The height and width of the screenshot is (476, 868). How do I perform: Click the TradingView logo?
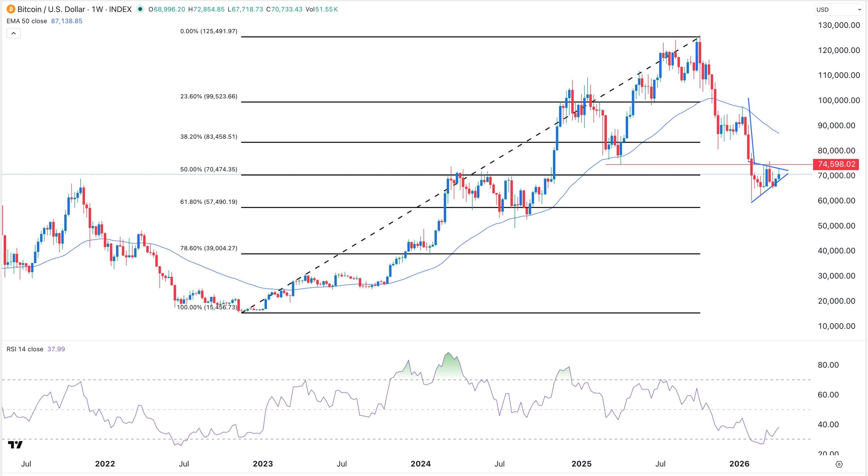click(15, 445)
